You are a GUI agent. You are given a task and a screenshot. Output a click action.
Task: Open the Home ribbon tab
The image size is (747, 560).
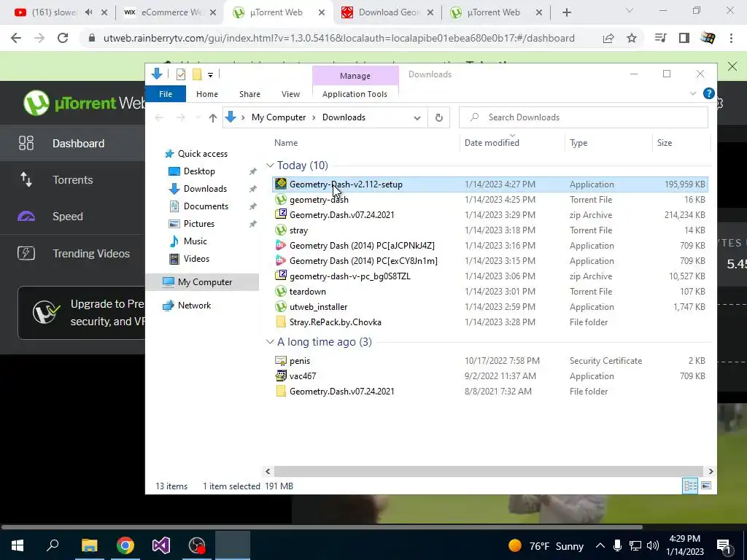(x=206, y=94)
